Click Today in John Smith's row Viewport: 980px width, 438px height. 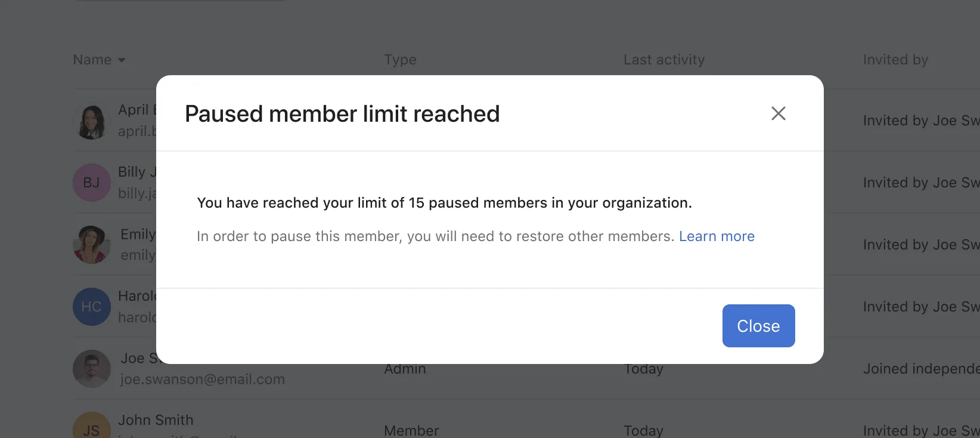(643, 430)
